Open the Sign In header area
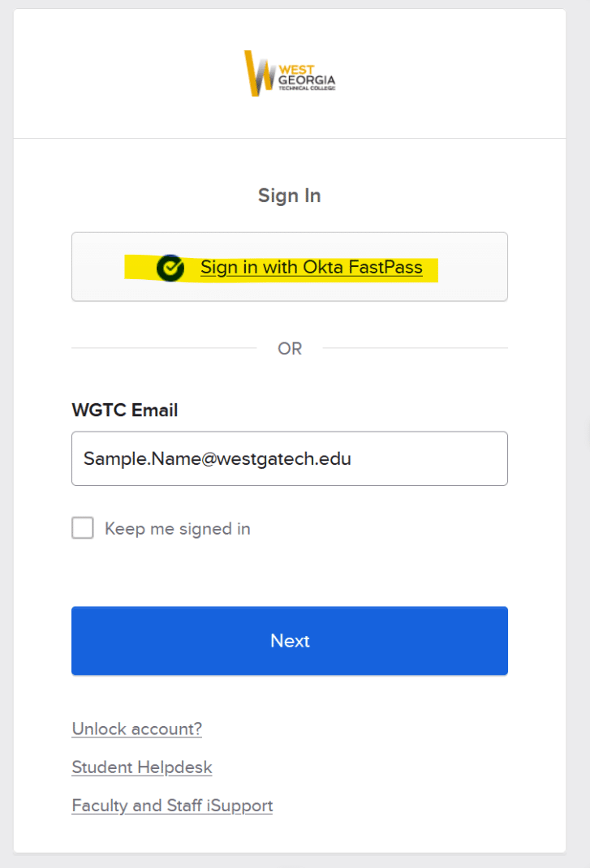 point(290,195)
